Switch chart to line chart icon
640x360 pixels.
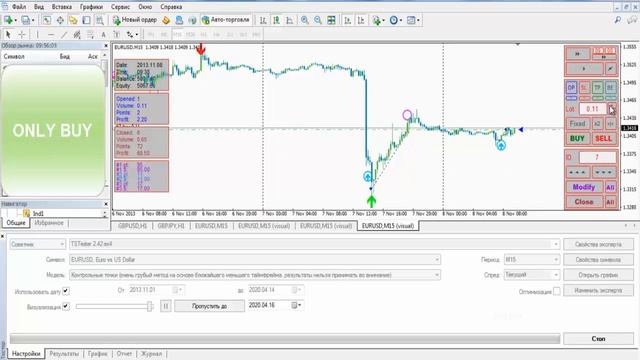point(289,20)
